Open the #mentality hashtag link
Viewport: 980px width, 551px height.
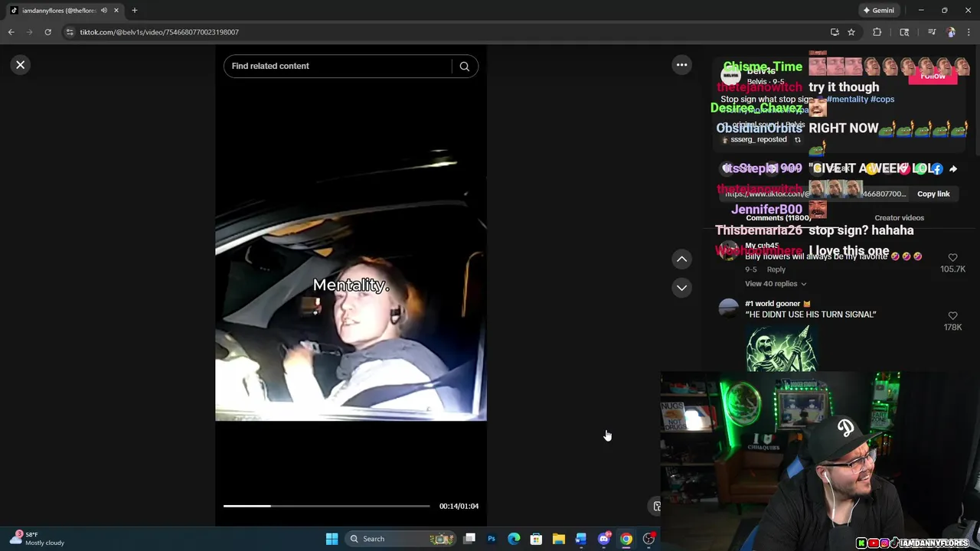847,99
